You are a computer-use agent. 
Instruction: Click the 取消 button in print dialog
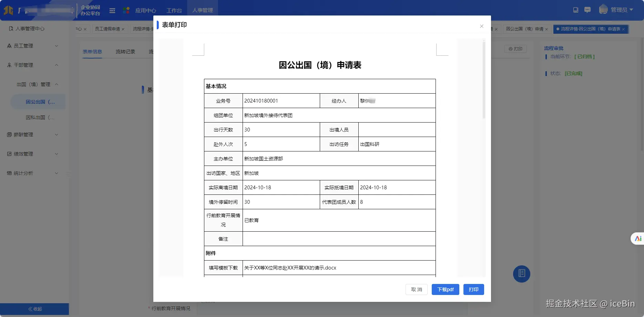click(x=416, y=289)
